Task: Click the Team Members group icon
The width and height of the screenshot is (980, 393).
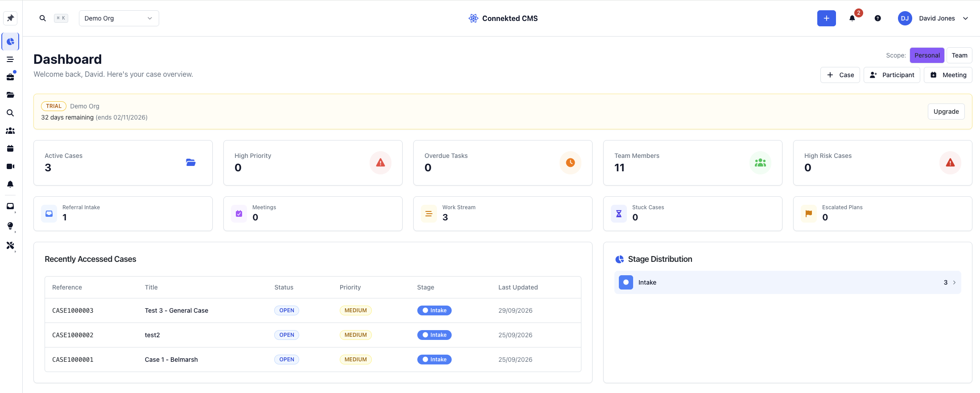Action: [760, 163]
